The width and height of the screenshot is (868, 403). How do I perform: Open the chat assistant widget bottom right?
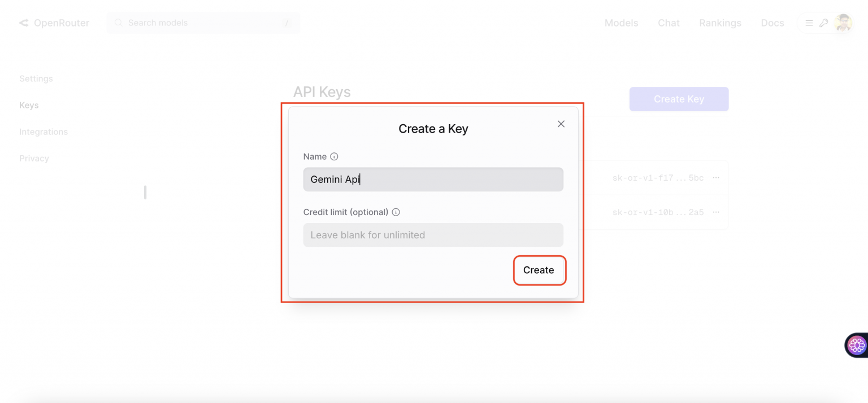[x=856, y=345]
